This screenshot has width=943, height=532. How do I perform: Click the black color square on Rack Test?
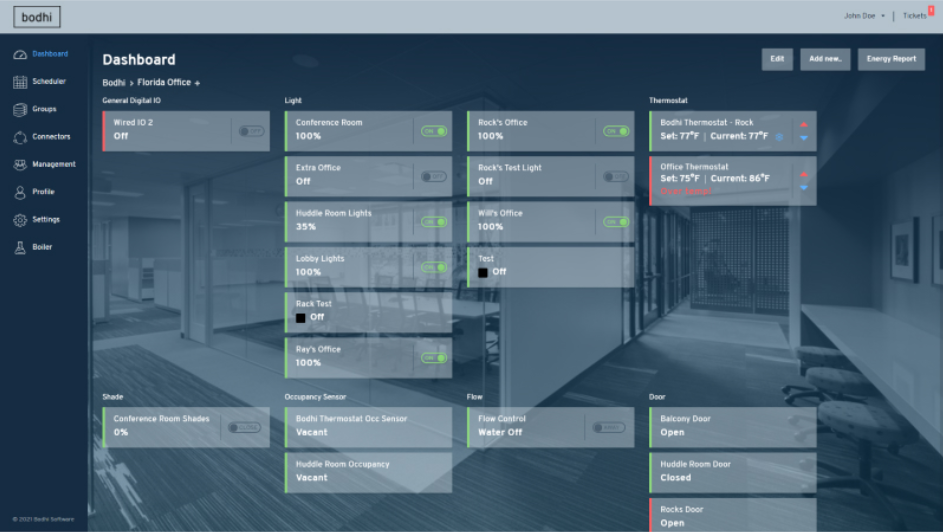click(x=300, y=318)
